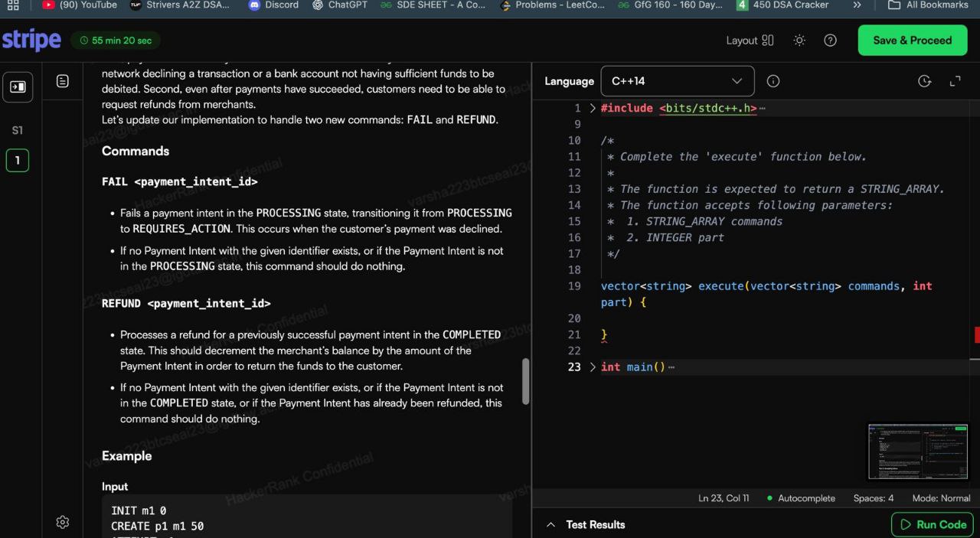Toggle the left sidebar panel icon
Screen dimensions: 980x538
[x=18, y=86]
